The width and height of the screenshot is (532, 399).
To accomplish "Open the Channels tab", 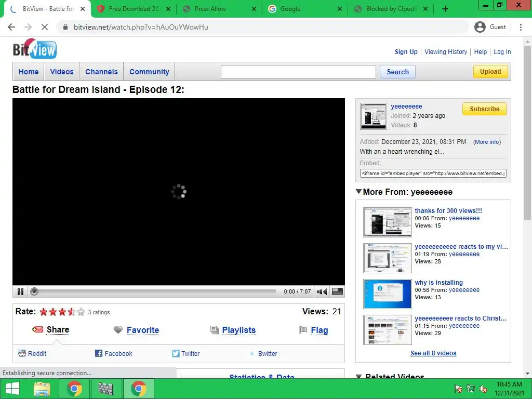I will point(101,72).
